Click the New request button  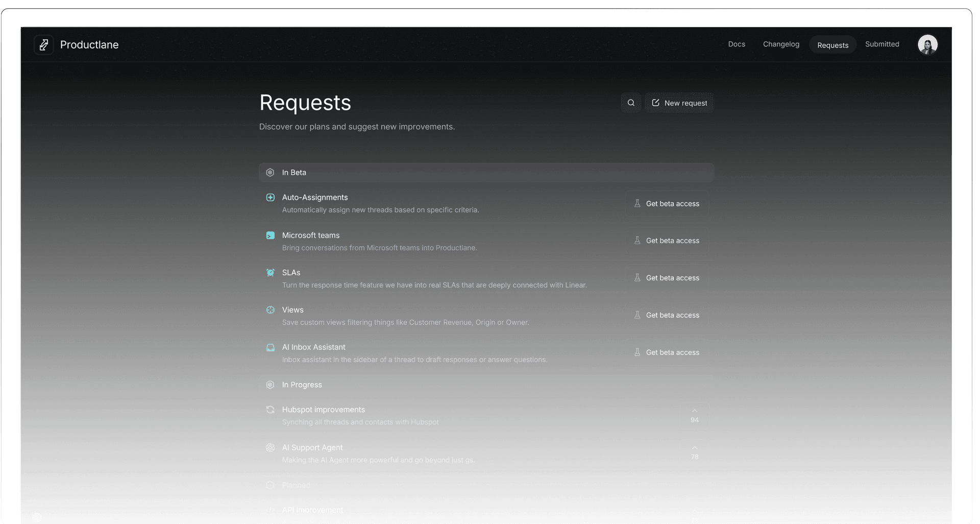(679, 102)
